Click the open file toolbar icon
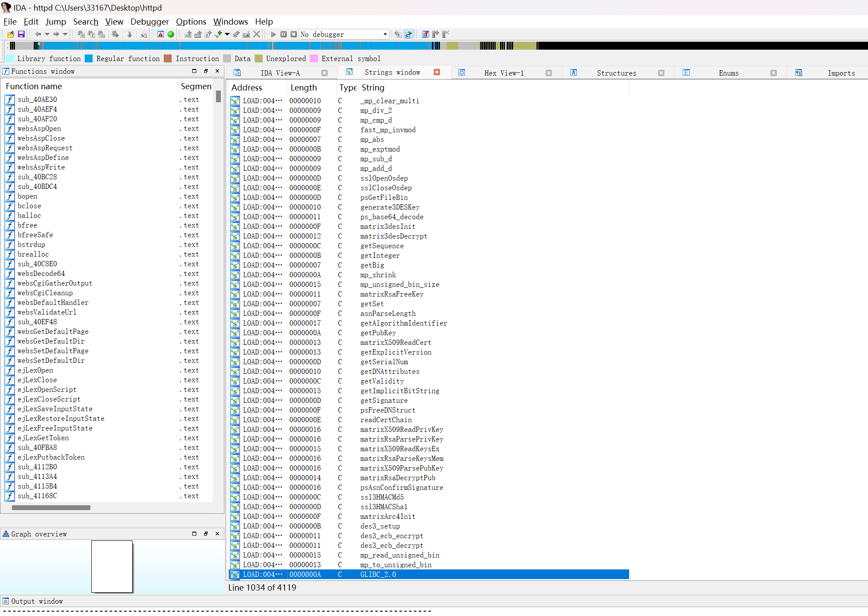The image size is (868, 616). pyautogui.click(x=11, y=34)
